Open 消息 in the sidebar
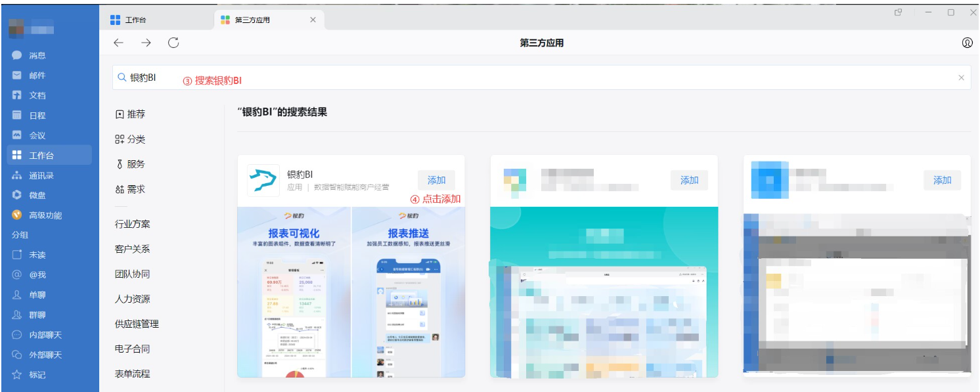980x392 pixels. click(33, 54)
